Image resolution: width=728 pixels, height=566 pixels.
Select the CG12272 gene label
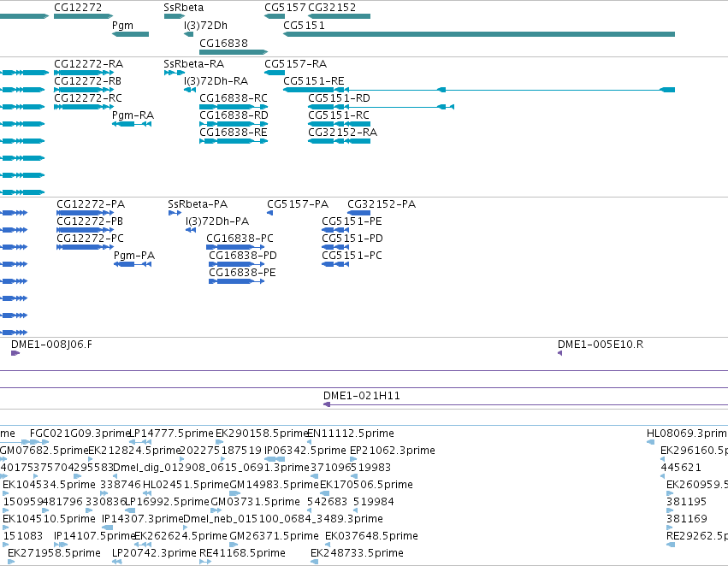click(x=78, y=8)
